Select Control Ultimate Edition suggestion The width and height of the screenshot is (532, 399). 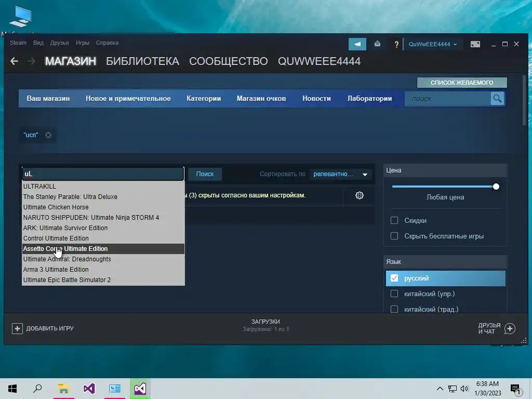pos(103,238)
